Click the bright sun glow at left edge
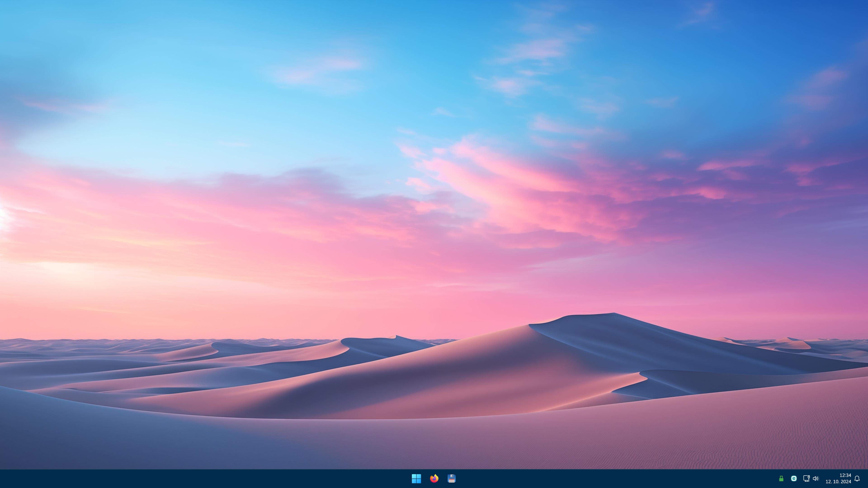 click(x=3, y=216)
